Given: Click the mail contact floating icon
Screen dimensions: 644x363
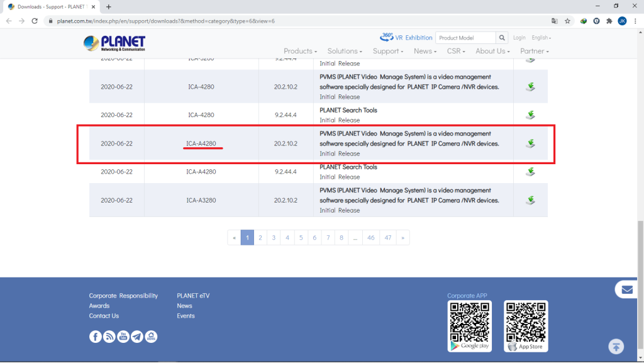Looking at the screenshot, I should pyautogui.click(x=627, y=290).
